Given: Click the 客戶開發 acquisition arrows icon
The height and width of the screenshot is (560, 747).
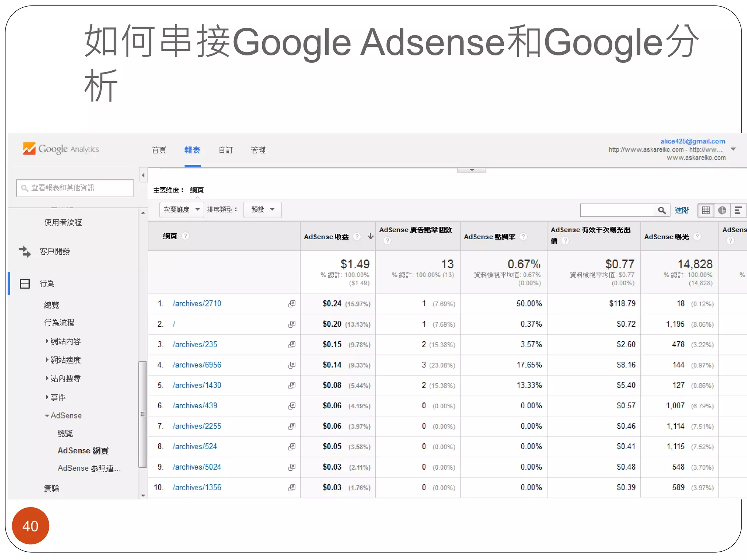Looking at the screenshot, I should click(25, 252).
